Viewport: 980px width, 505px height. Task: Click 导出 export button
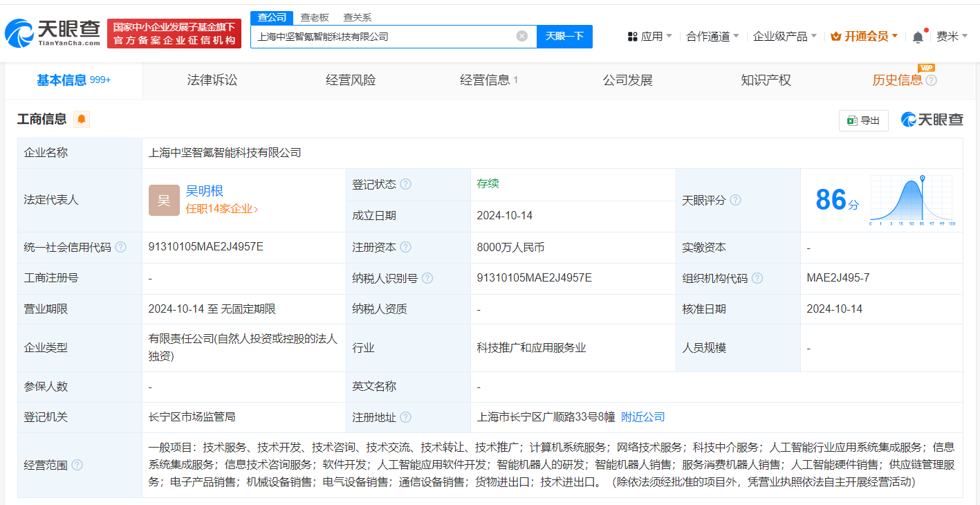(x=863, y=120)
